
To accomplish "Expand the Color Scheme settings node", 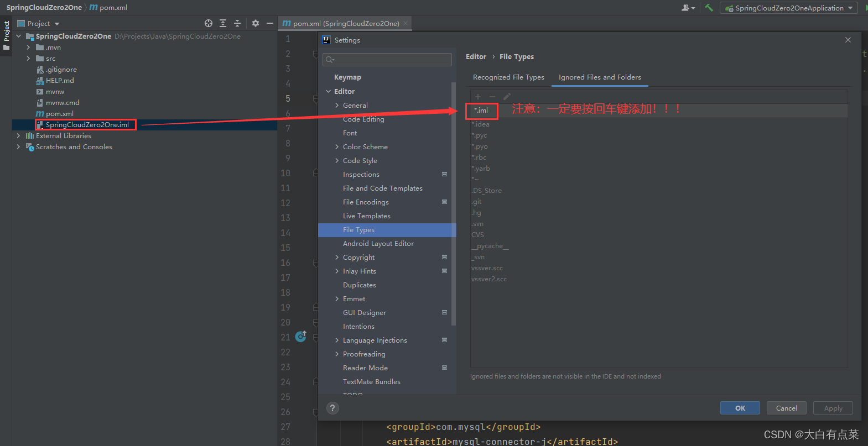I will click(x=337, y=146).
